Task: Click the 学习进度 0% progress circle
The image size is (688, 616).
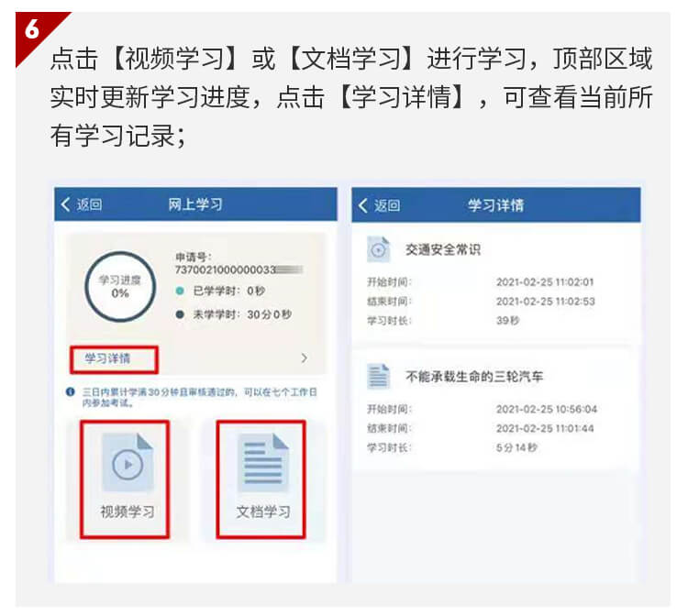Action: point(120,287)
